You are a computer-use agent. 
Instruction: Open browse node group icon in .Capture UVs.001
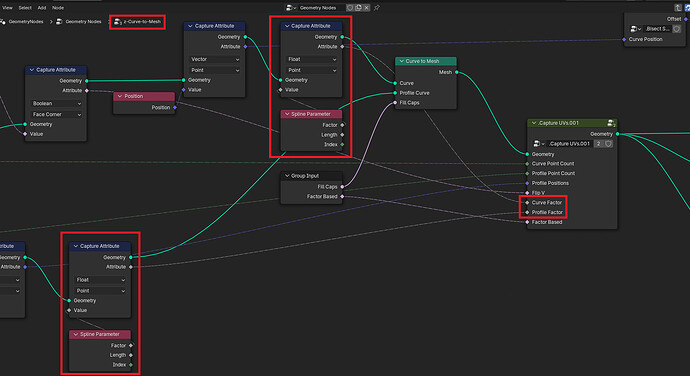click(539, 144)
